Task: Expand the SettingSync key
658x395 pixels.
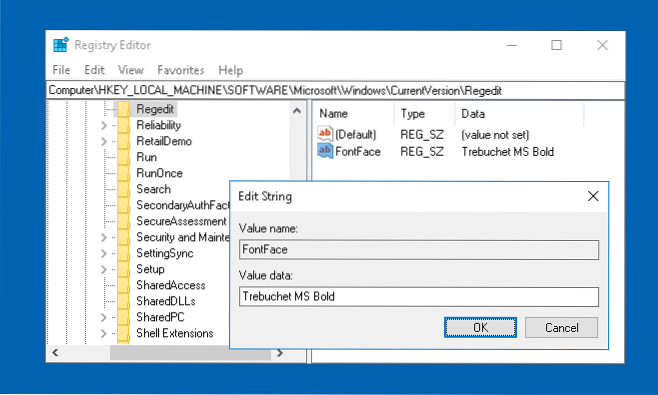Action: pos(104,254)
